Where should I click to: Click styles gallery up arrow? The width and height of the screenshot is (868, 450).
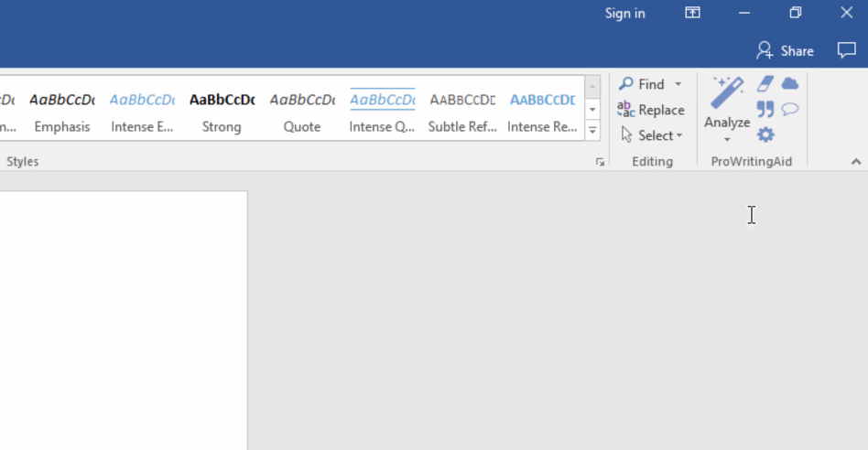coord(592,87)
